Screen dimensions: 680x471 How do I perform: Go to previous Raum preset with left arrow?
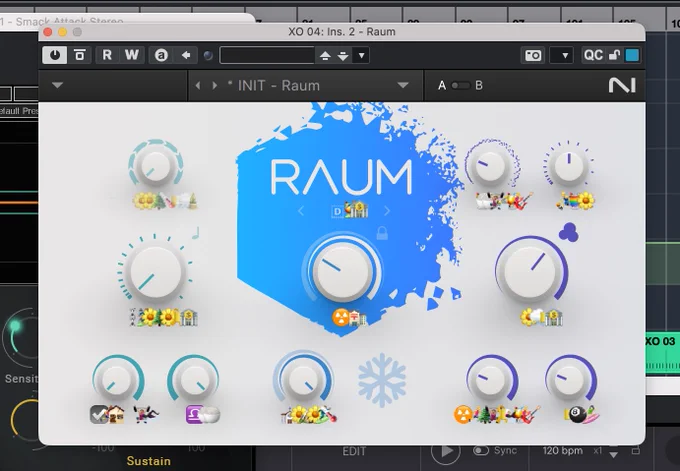(198, 85)
